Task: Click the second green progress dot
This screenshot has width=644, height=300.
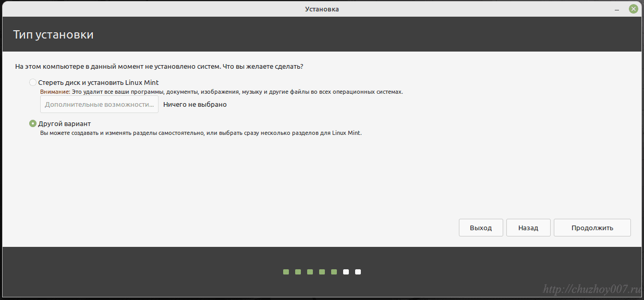Action: pos(298,272)
